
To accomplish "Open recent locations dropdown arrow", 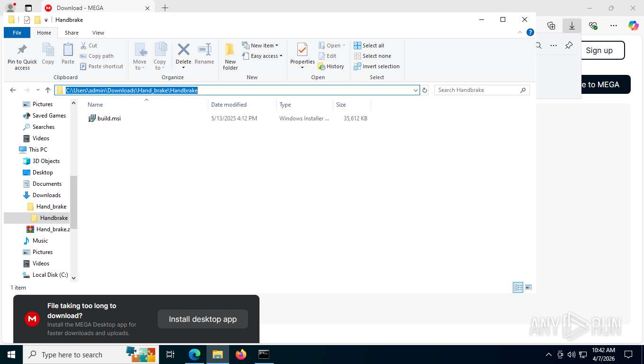I will tap(38, 90).
